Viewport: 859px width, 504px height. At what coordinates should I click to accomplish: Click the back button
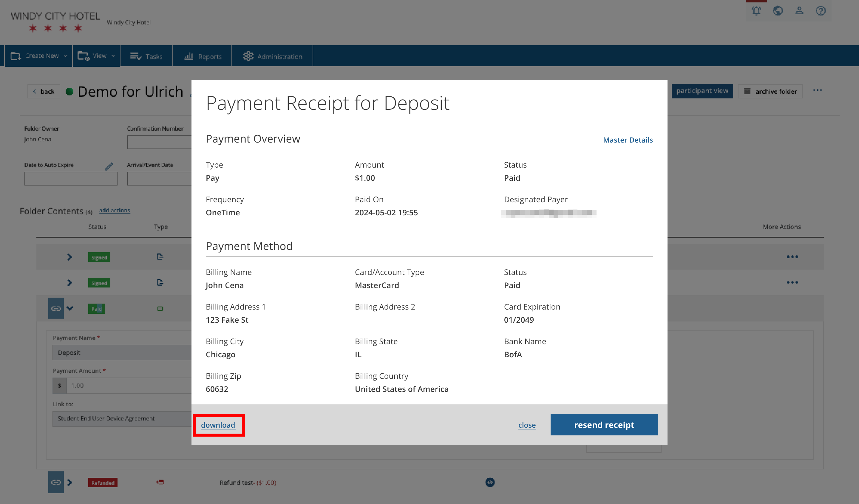point(44,91)
